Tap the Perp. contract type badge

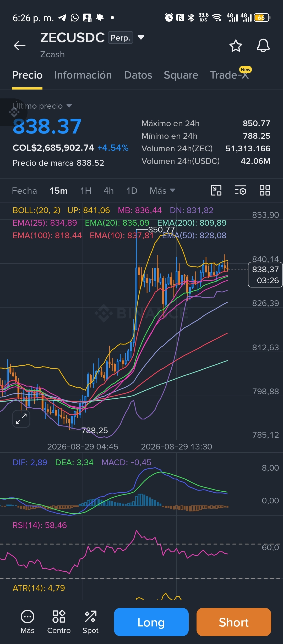coord(120,37)
